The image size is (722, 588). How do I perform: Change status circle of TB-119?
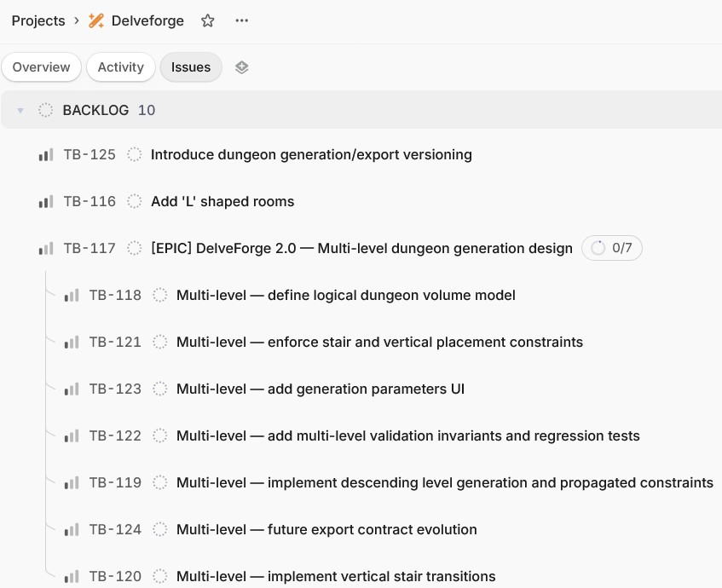point(160,482)
